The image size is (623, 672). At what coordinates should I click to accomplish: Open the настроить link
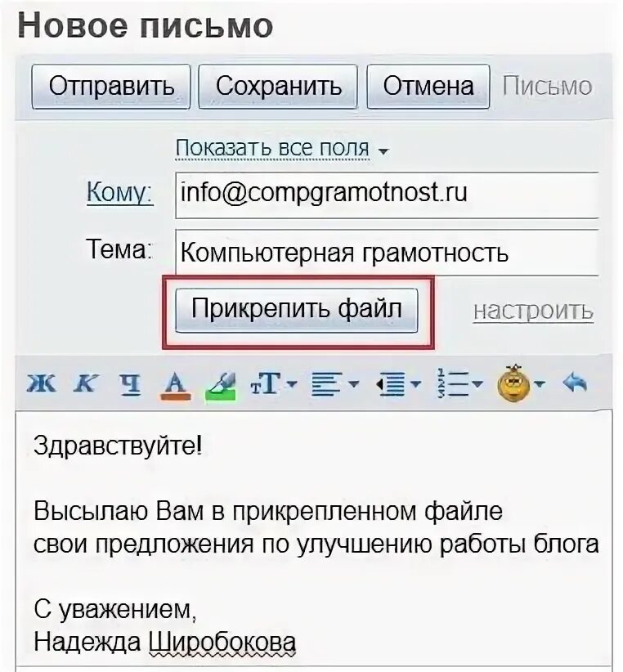(533, 311)
